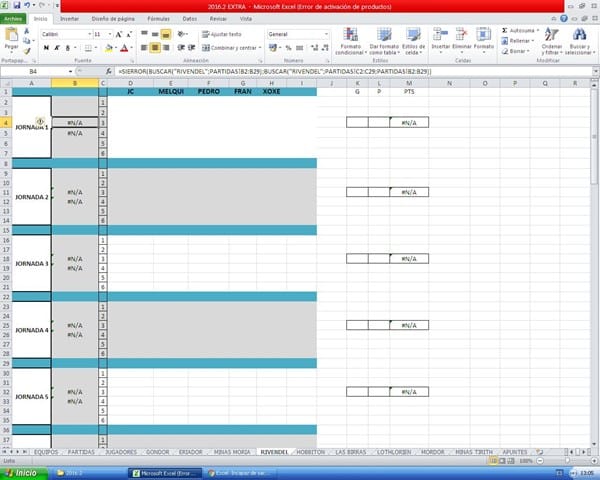Switch to the Datos tab
600x480 pixels.
[x=189, y=19]
